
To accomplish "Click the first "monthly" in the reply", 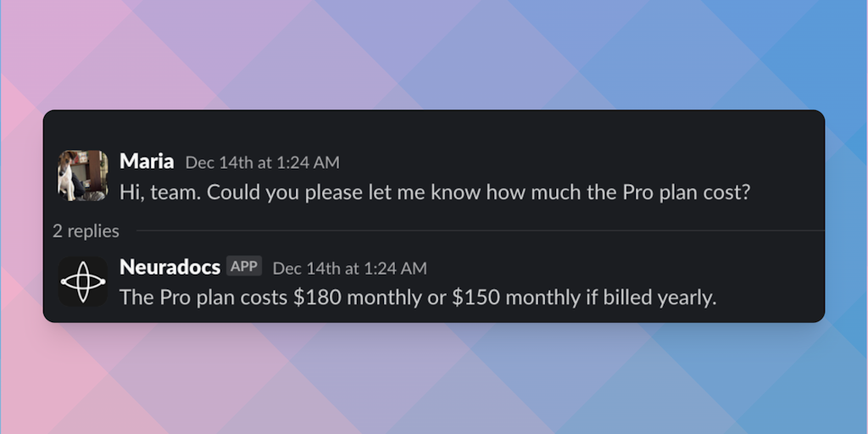I will point(375,298).
